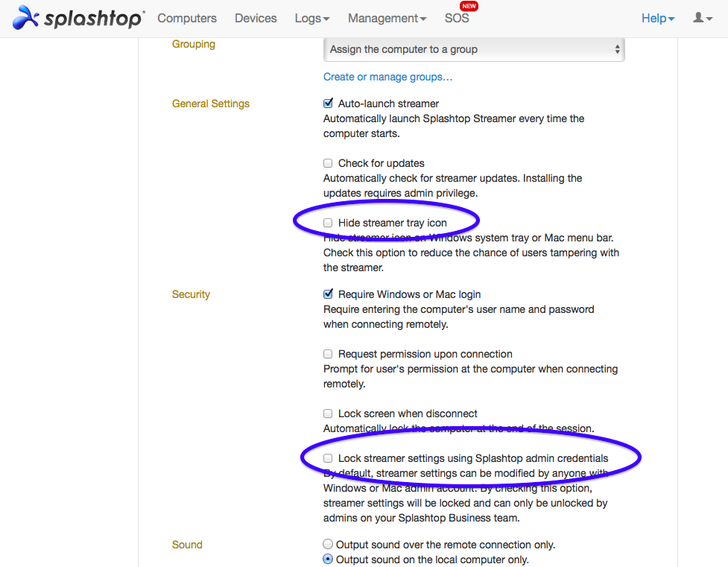Click the Splashtop logo
Image resolution: width=728 pixels, height=567 pixels.
click(x=78, y=18)
